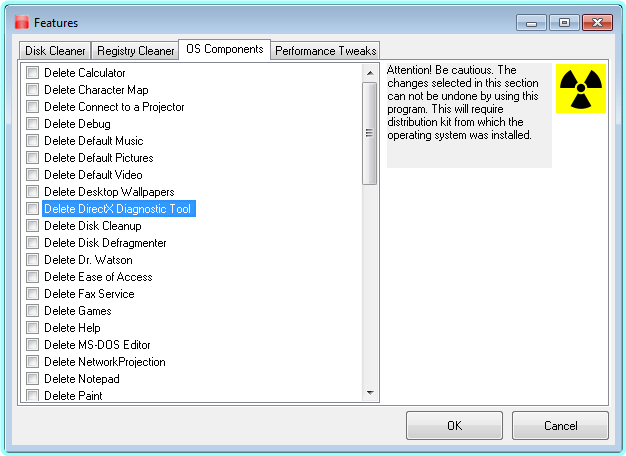Click the radiation warning icon
626x456 pixels.
point(581,89)
